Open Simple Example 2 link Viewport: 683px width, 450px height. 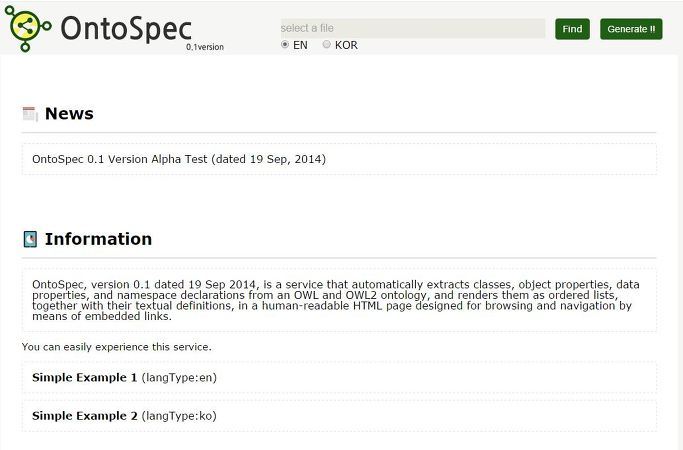(x=85, y=415)
